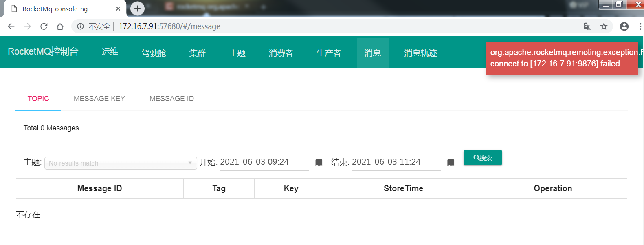Screen dimensions: 644x245
Task: Translate this page using the translate icon
Action: point(587,26)
